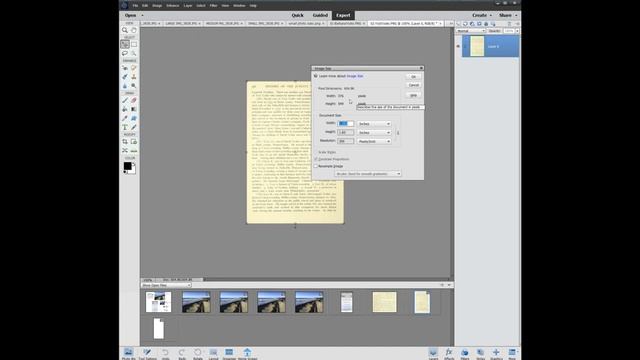
Task: Open the File menu
Action: tap(135, 6)
